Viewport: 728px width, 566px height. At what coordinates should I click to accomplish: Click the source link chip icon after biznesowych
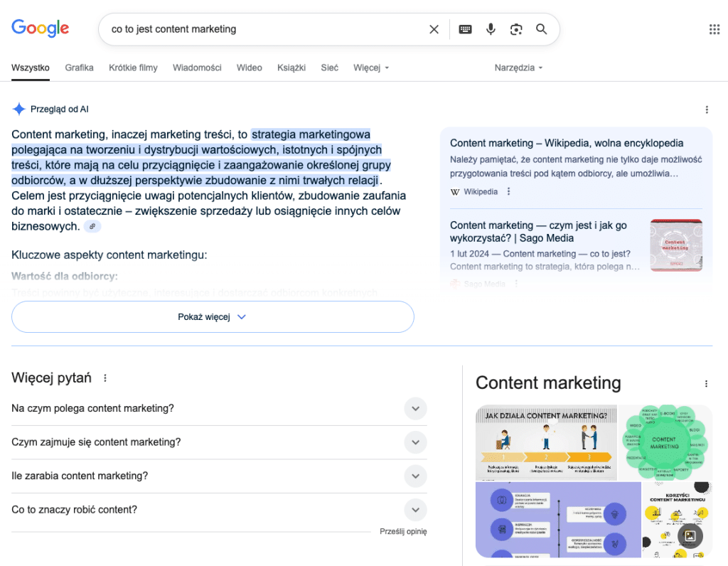coord(92,227)
